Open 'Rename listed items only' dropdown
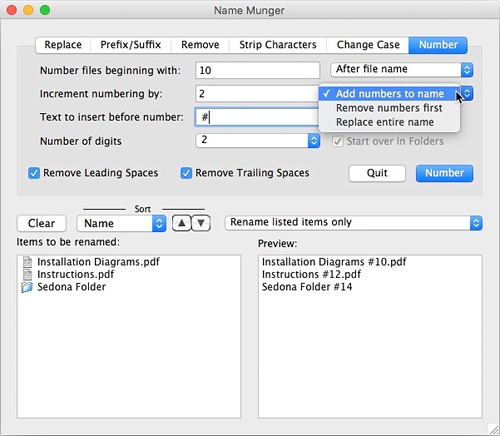 (354, 223)
